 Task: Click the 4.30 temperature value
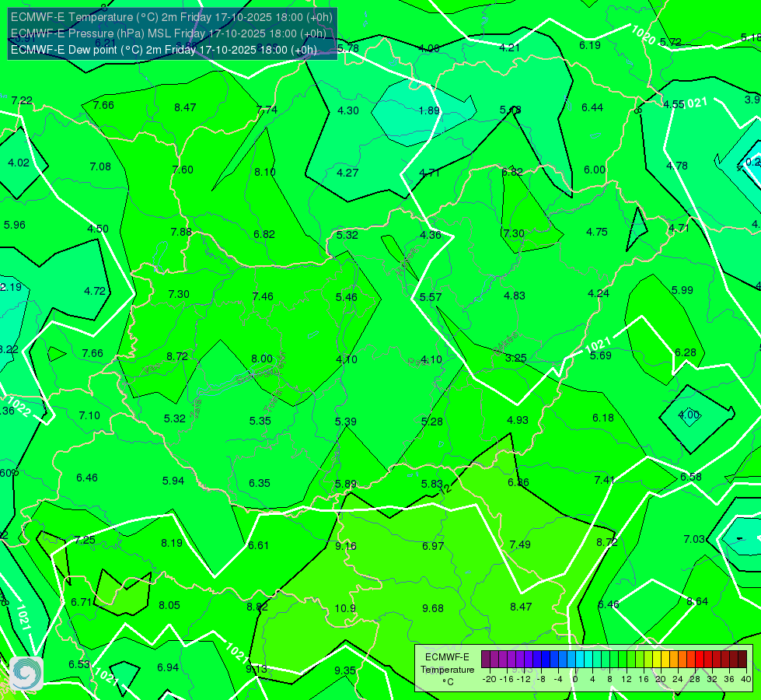[348, 110]
